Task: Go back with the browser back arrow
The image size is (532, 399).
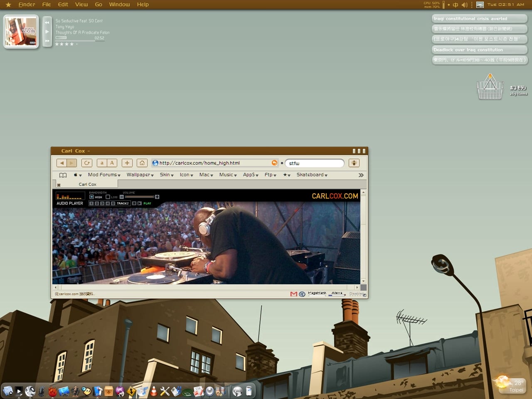Action: (x=62, y=163)
